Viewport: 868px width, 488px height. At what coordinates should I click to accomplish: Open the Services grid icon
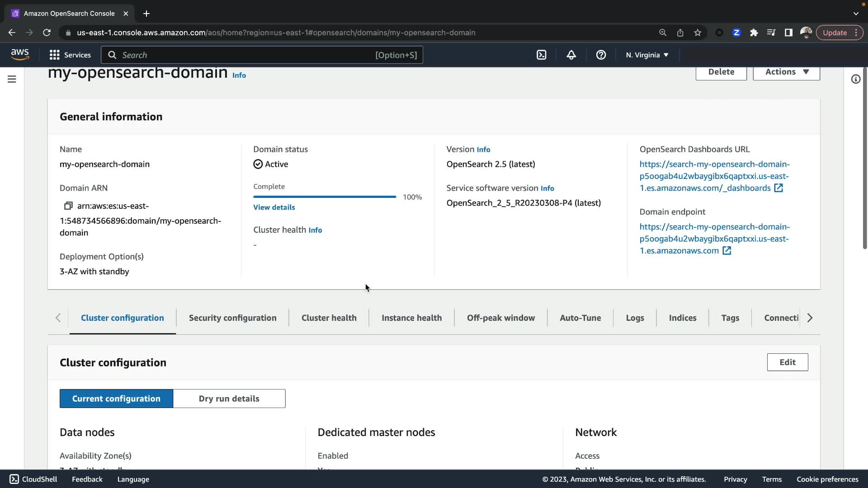pyautogui.click(x=55, y=55)
